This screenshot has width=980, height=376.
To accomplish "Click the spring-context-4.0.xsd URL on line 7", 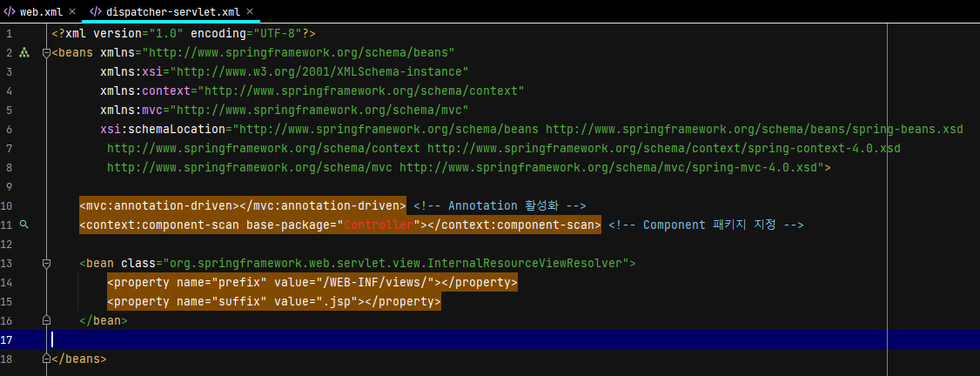I will [x=664, y=148].
